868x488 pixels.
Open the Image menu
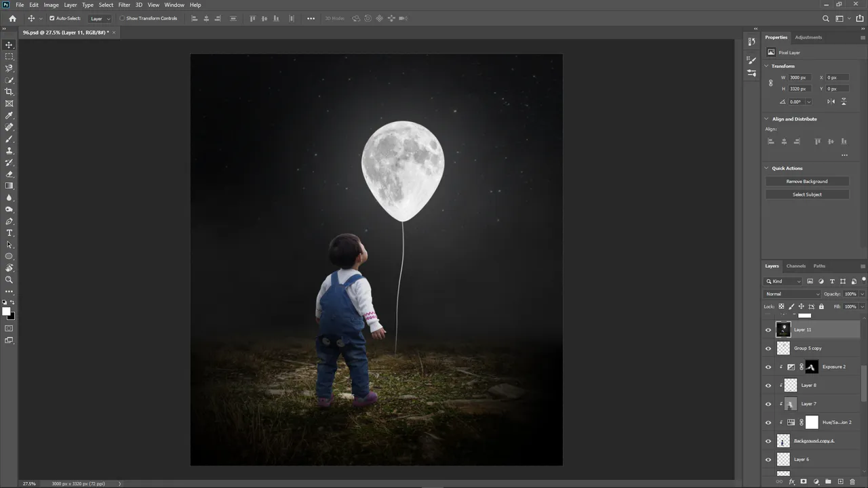(x=52, y=5)
